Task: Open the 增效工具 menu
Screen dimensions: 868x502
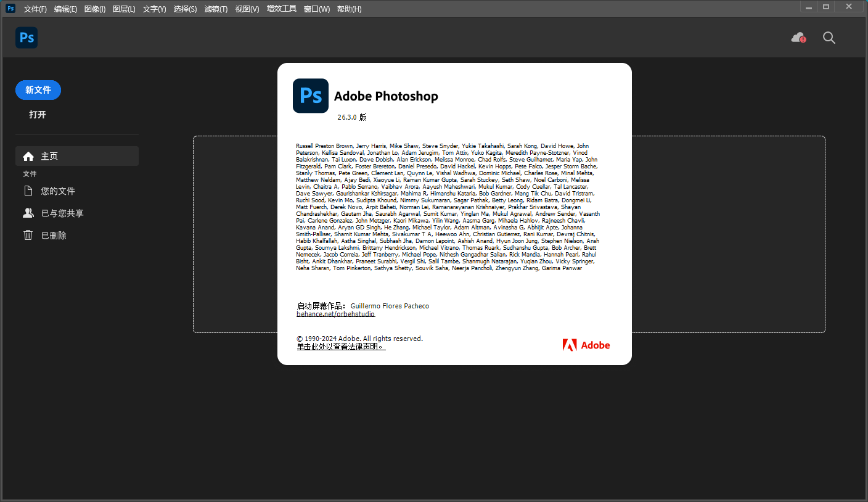Action: click(x=282, y=9)
